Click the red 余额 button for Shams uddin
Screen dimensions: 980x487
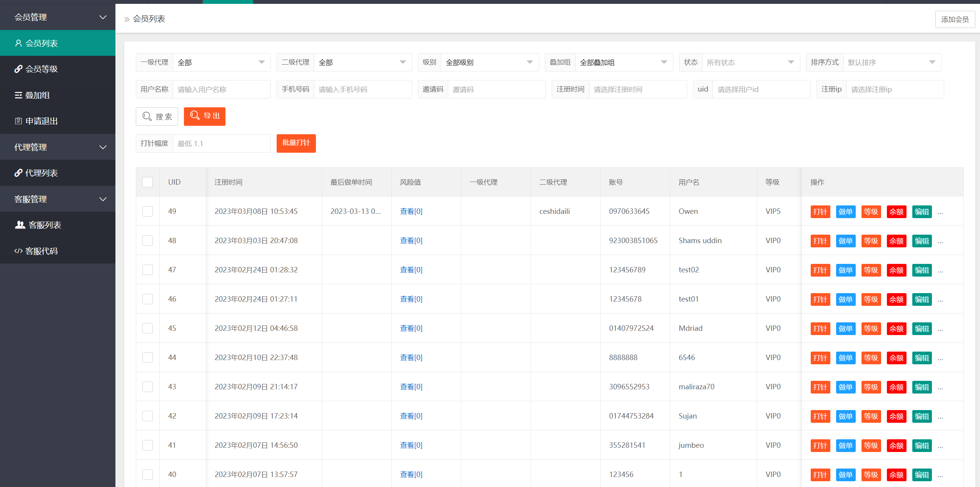(x=896, y=241)
